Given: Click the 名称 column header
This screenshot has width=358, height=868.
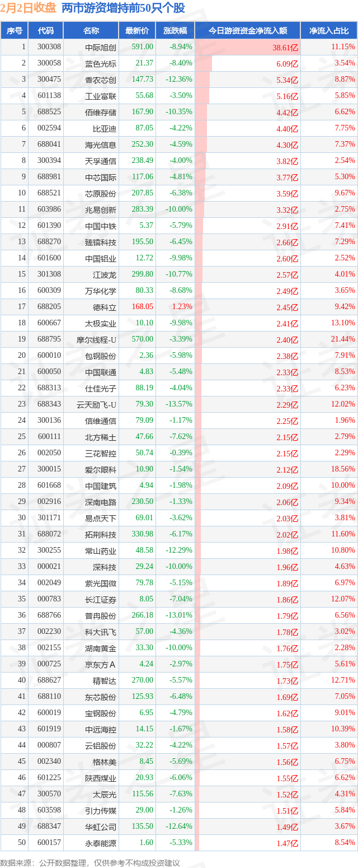Looking at the screenshot, I should click(x=91, y=31).
